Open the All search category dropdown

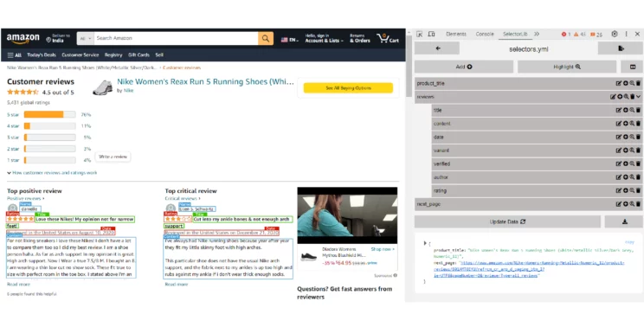point(86,39)
